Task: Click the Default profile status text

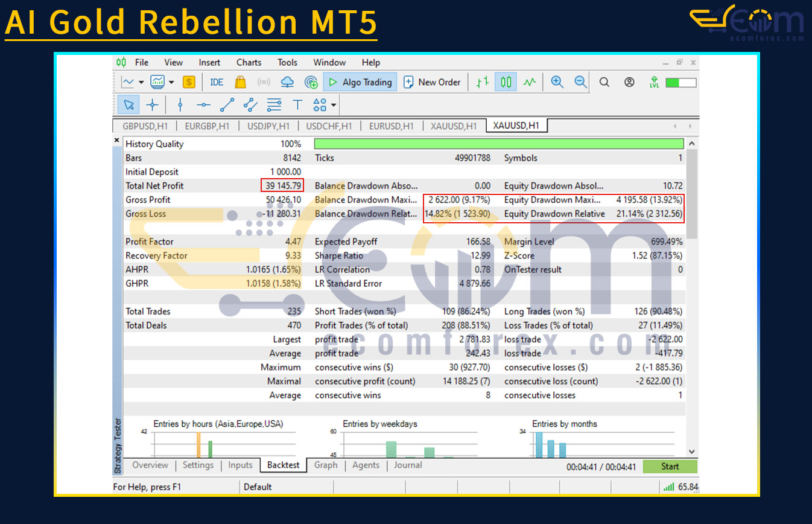Action: (x=258, y=487)
